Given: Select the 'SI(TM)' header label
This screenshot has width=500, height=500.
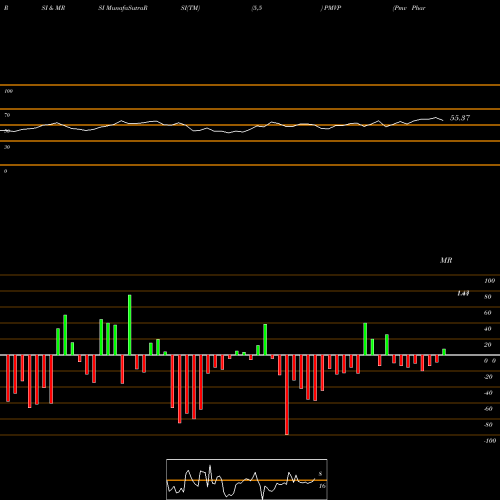Looking at the screenshot, I should tap(190, 8).
